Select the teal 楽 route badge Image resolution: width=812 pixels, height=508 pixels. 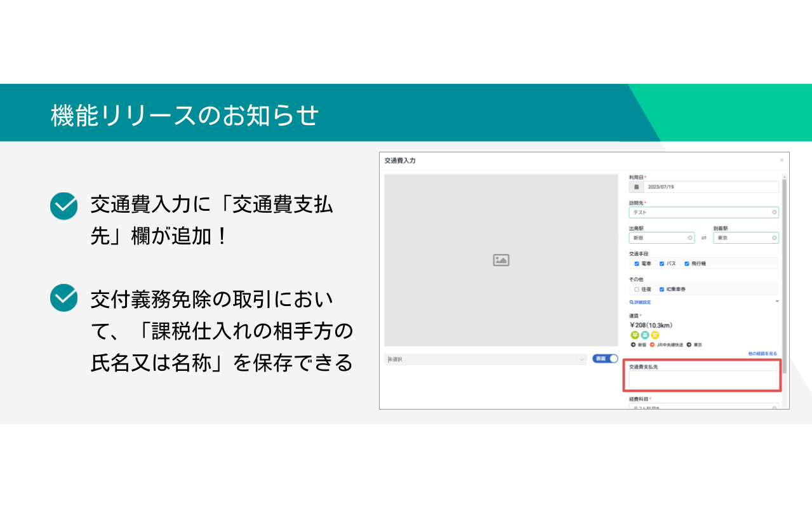[x=644, y=335]
